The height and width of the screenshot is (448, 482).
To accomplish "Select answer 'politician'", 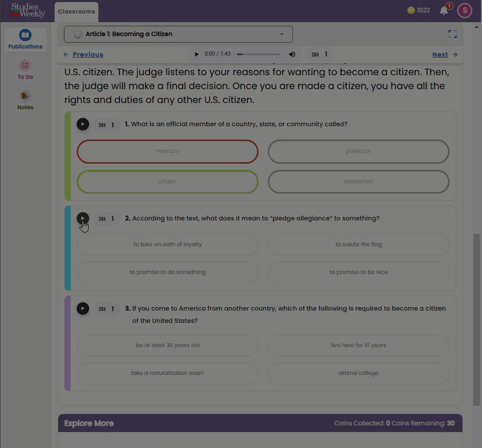I will (x=358, y=151).
